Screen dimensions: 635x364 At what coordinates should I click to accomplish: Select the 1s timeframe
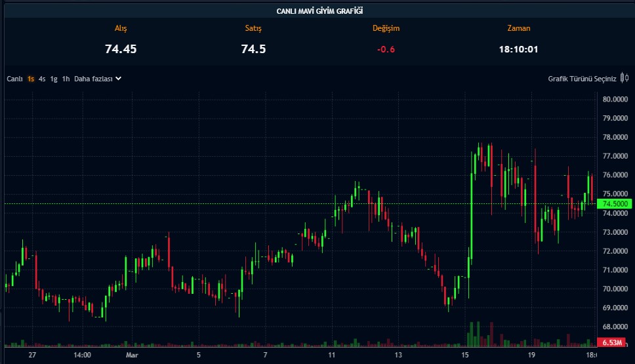click(31, 79)
